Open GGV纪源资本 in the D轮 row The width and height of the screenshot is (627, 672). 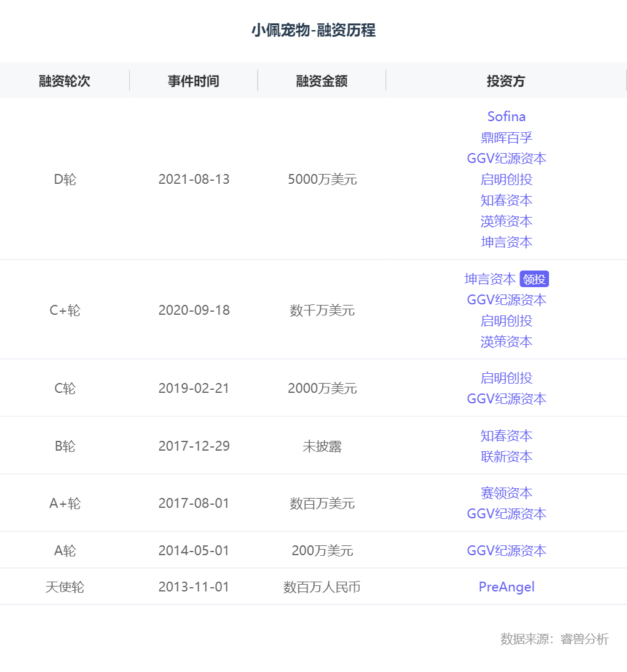pos(506,159)
